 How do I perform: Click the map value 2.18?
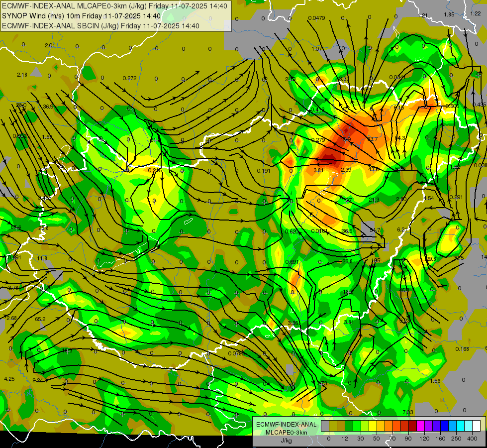click(x=22, y=75)
